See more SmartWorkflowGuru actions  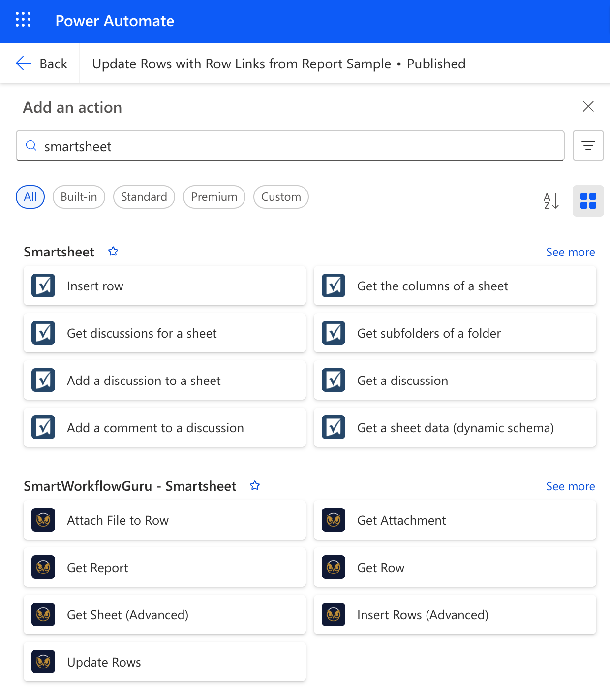tap(571, 486)
